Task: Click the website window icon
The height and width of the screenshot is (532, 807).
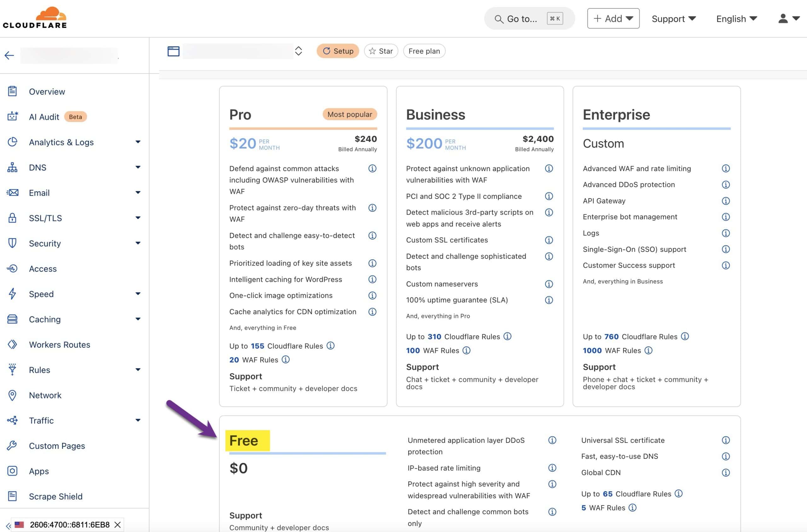Action: point(173,51)
